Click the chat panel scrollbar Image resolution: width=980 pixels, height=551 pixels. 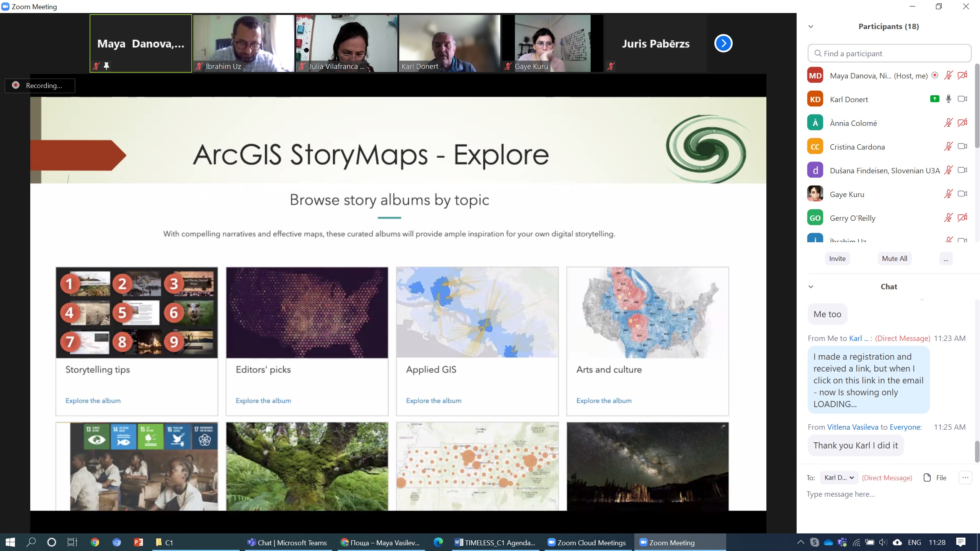tap(977, 452)
